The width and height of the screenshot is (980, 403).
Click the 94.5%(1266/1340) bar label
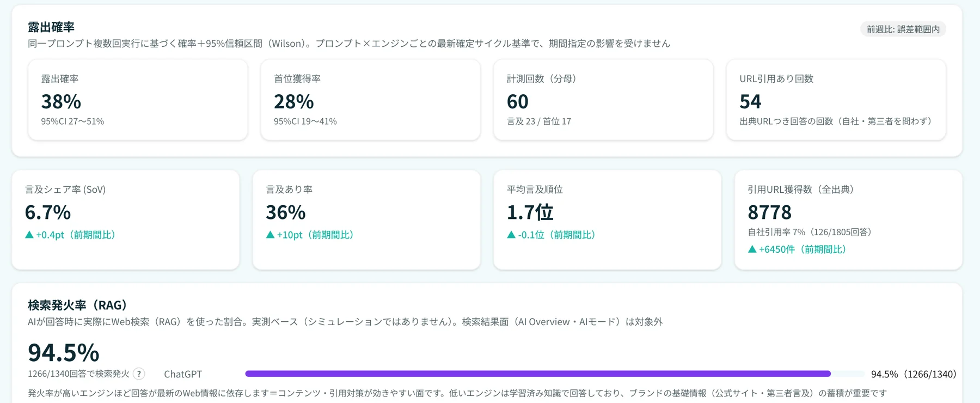click(914, 374)
